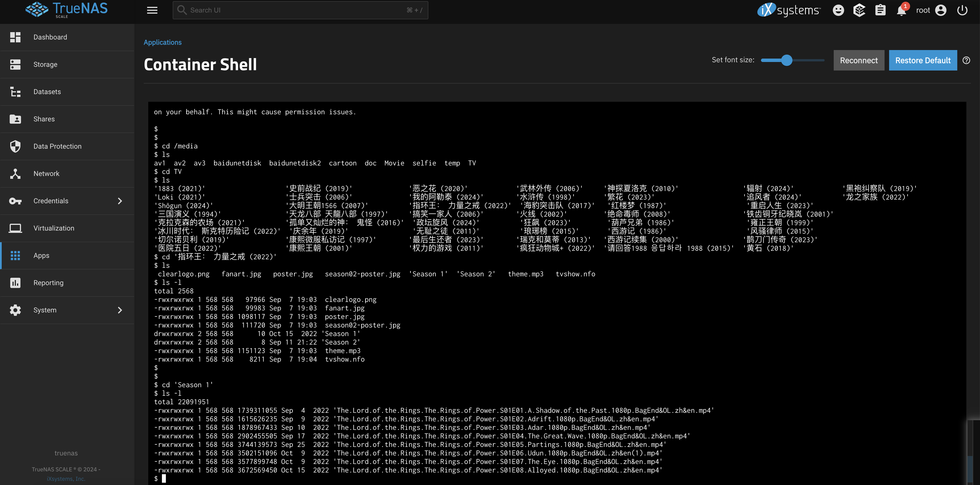Image resolution: width=980 pixels, height=485 pixels.
Task: Click the Reconnect button
Action: point(859,60)
